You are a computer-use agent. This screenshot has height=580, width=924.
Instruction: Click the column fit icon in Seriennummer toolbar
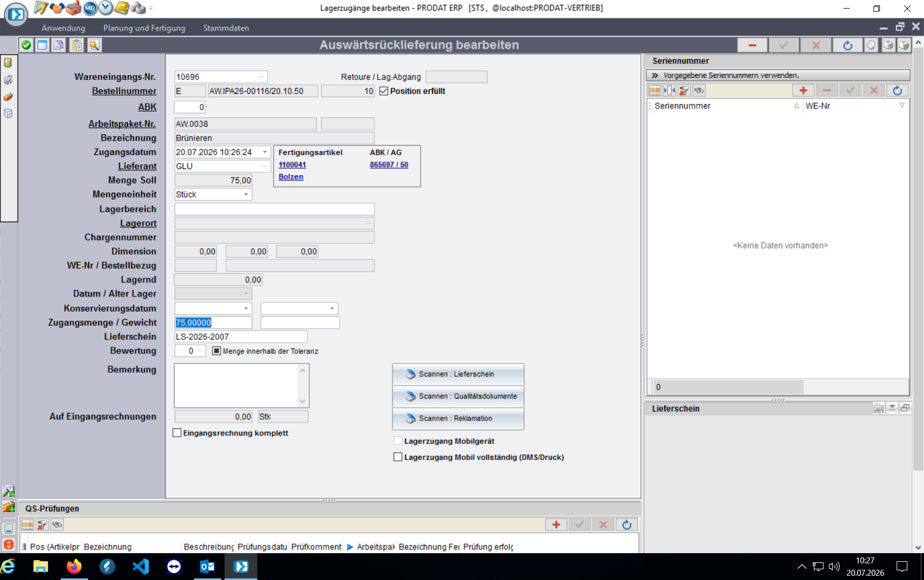[x=669, y=90]
